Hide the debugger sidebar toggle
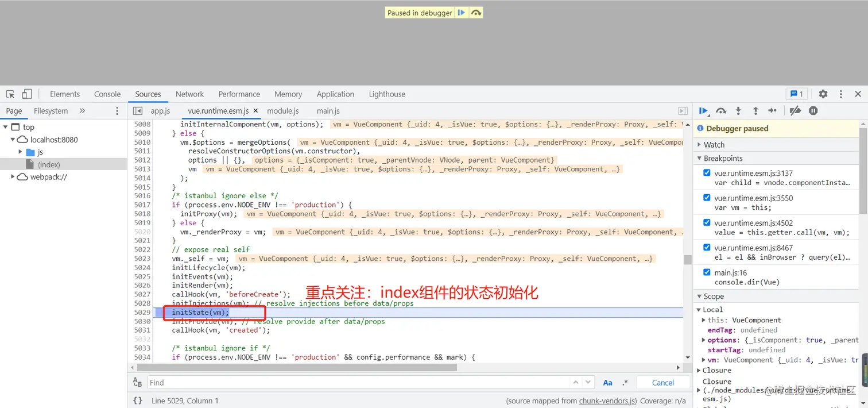868x408 pixels. (683, 111)
